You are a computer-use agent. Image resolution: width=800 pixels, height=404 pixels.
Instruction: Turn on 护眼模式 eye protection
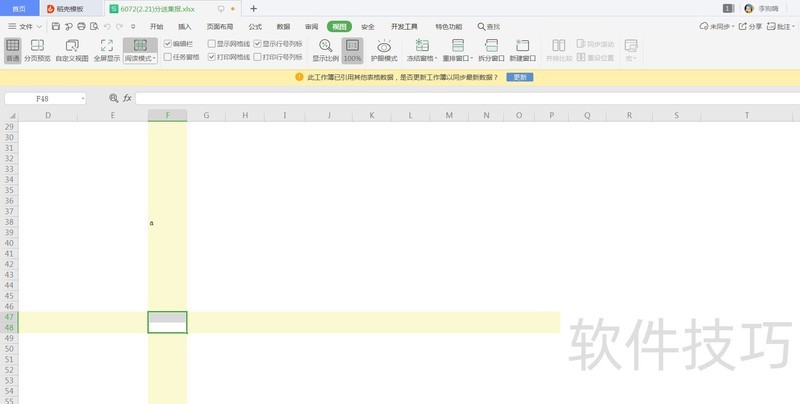click(x=384, y=50)
